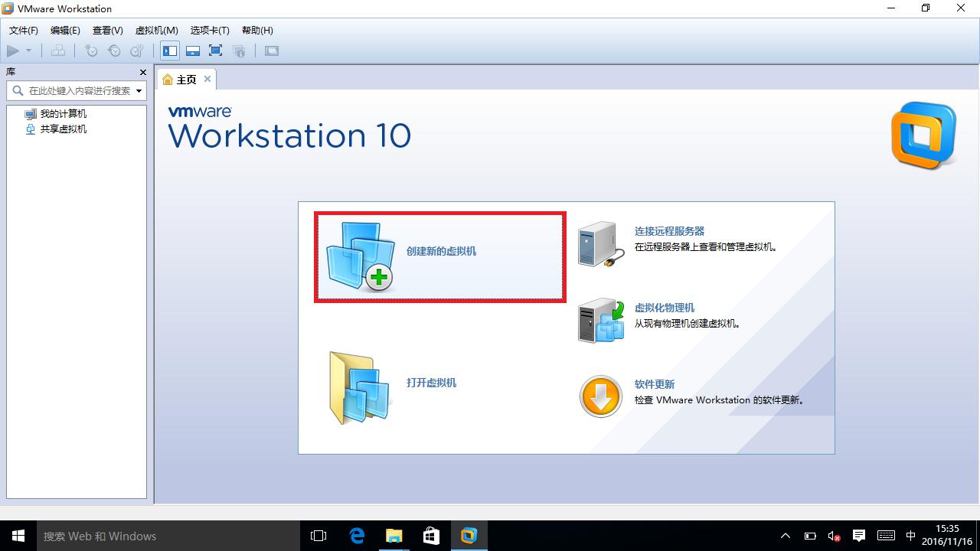Enter Unity mode
The height and width of the screenshot is (551, 980).
tap(240, 51)
